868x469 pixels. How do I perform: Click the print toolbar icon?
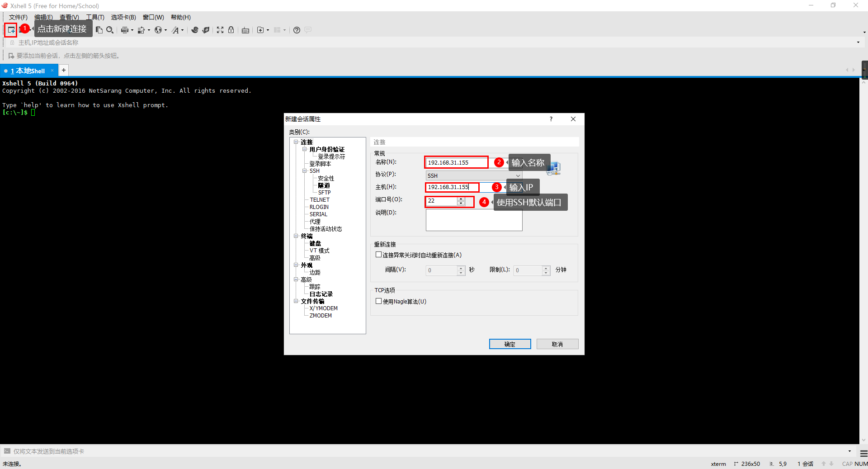click(x=124, y=30)
